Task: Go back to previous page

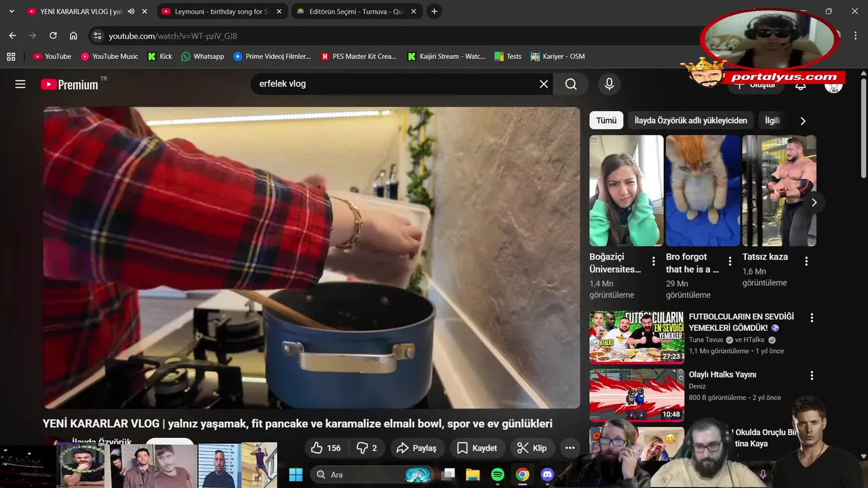Action: 12,35
